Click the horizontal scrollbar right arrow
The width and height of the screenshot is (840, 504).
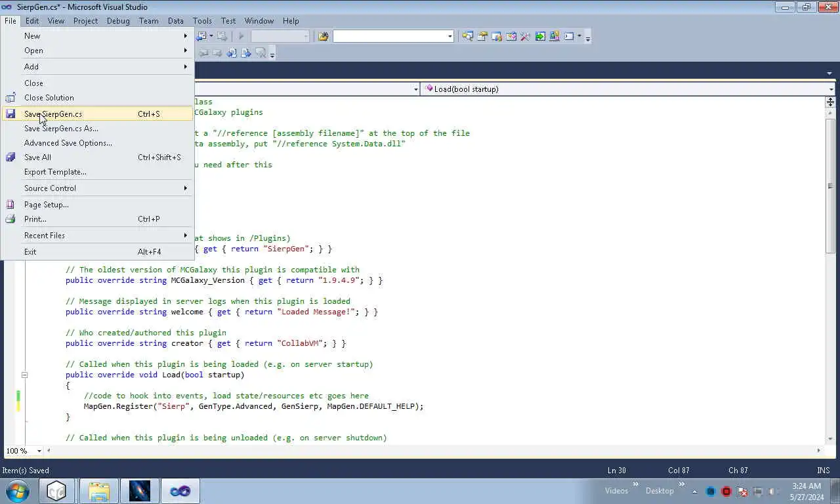coord(818,450)
